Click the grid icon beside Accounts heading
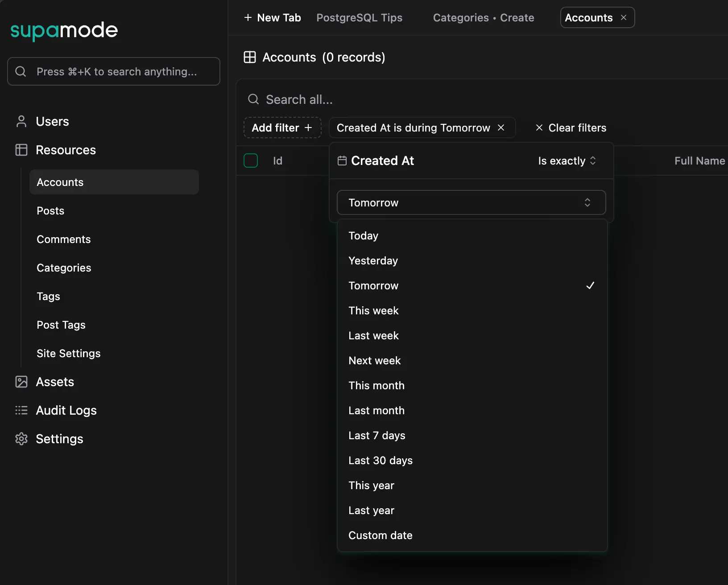Viewport: 728px width, 585px height. (250, 57)
